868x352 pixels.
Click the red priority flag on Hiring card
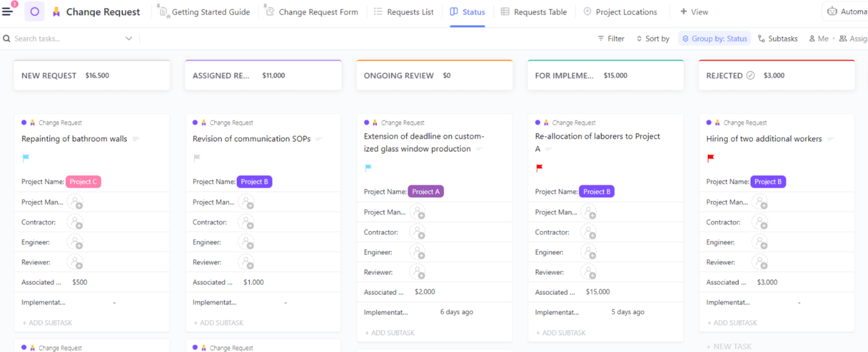[x=710, y=158]
